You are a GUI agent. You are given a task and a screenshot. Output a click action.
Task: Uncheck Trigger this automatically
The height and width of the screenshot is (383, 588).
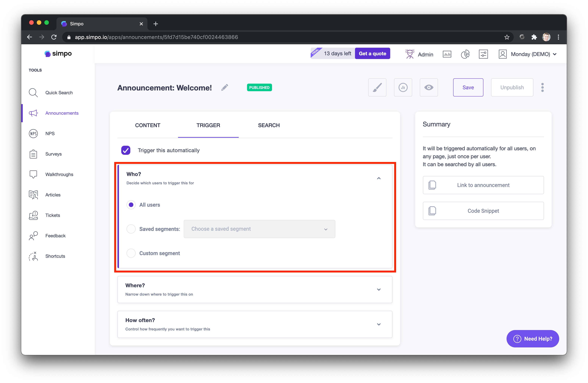coord(126,150)
